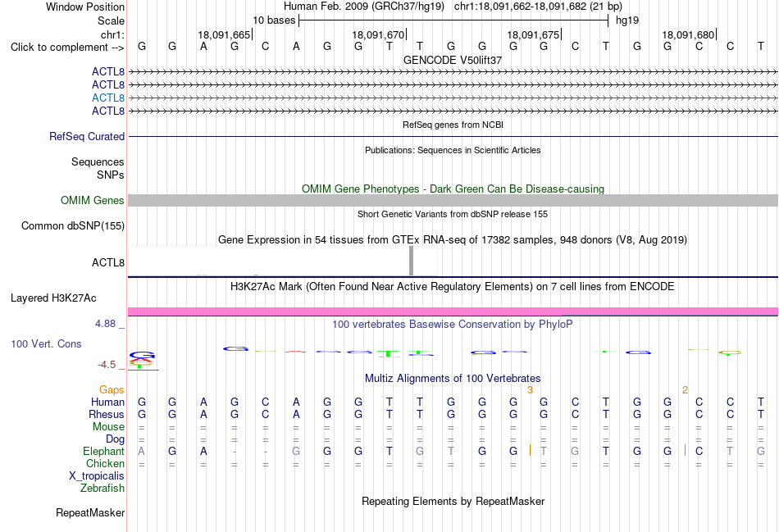The image size is (779, 532).
Task: Click the GENCODE V50lift37 track title
Action: pyautogui.click(x=453, y=60)
